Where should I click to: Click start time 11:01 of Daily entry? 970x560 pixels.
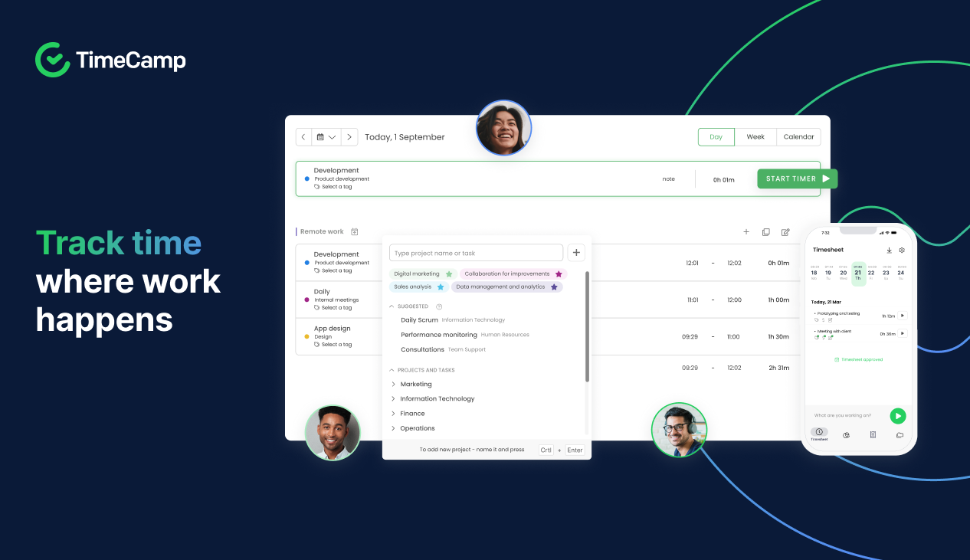tap(692, 300)
